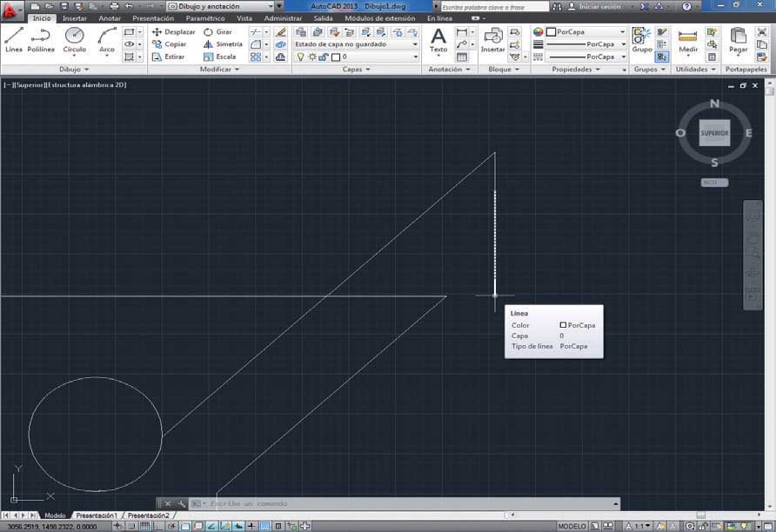The height and width of the screenshot is (532, 776).
Task: Click the SUPERIOR face of the ViewCube
Action: [714, 133]
